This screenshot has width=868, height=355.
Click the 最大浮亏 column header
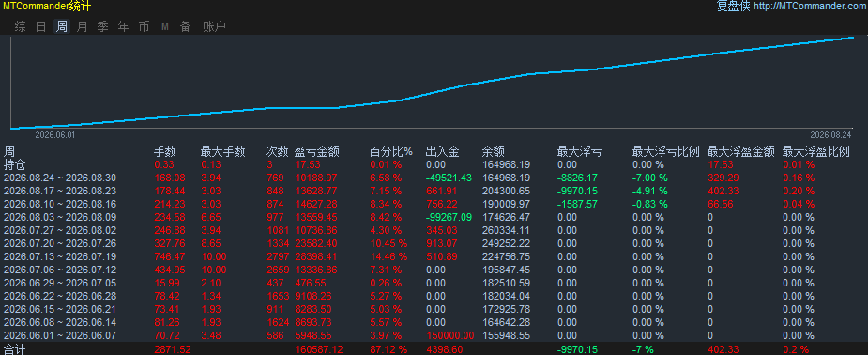[579, 152]
